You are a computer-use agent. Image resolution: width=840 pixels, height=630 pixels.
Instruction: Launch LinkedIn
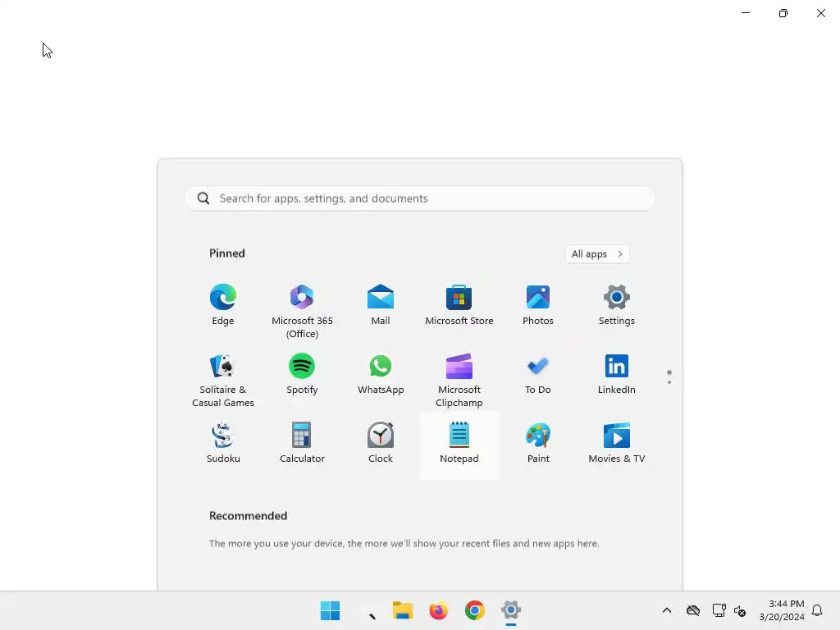tap(617, 373)
